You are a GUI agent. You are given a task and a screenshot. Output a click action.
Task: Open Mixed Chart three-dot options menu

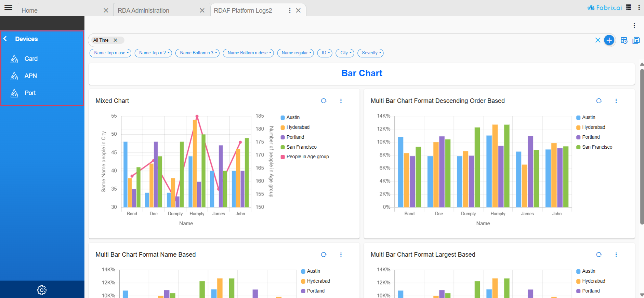point(341,101)
